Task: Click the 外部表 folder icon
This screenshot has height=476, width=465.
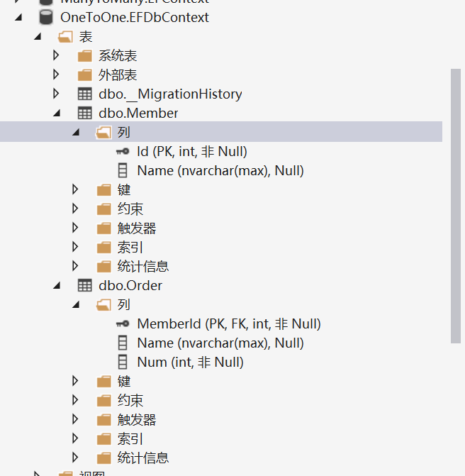Action: tap(84, 74)
